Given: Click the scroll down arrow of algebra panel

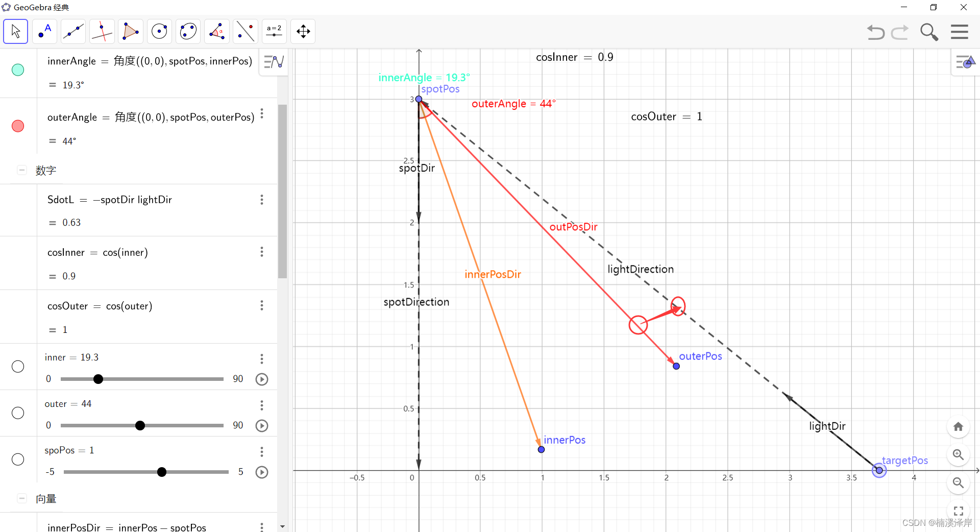Looking at the screenshot, I should [x=282, y=526].
